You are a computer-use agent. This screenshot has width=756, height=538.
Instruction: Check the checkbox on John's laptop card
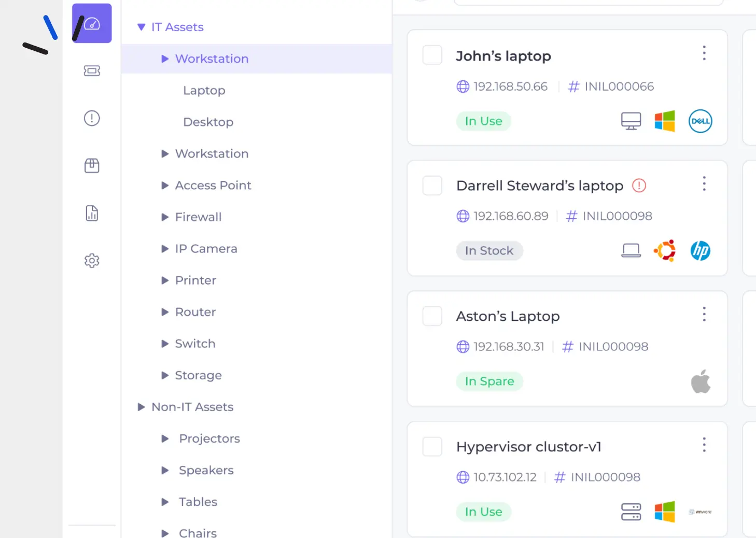click(x=432, y=55)
